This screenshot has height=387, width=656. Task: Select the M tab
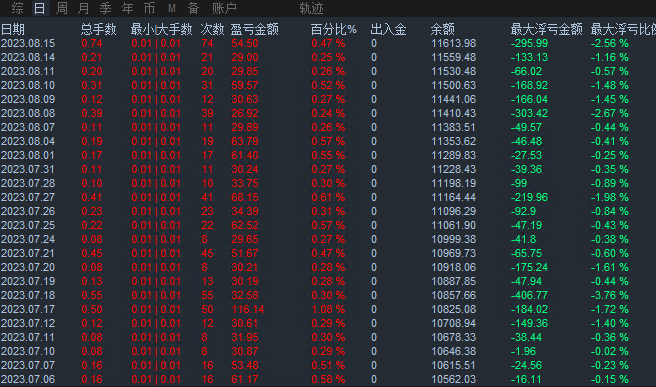click(172, 8)
